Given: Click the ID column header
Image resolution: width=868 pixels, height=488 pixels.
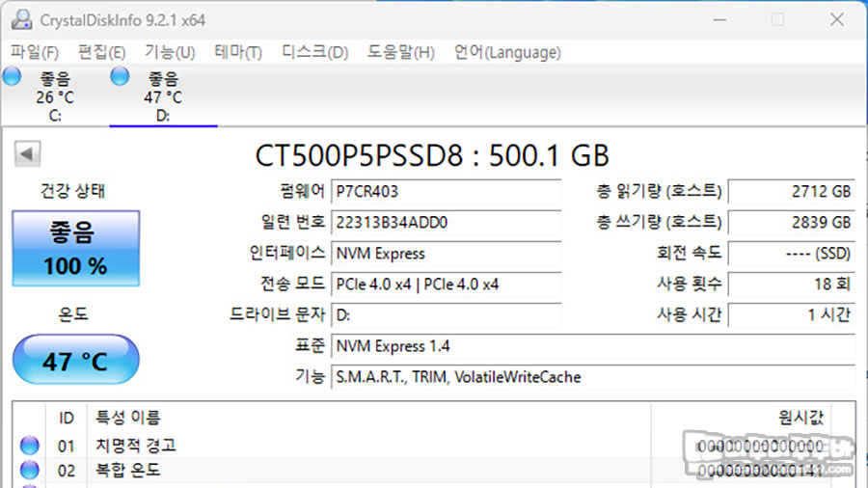Looking at the screenshot, I should 67,418.
